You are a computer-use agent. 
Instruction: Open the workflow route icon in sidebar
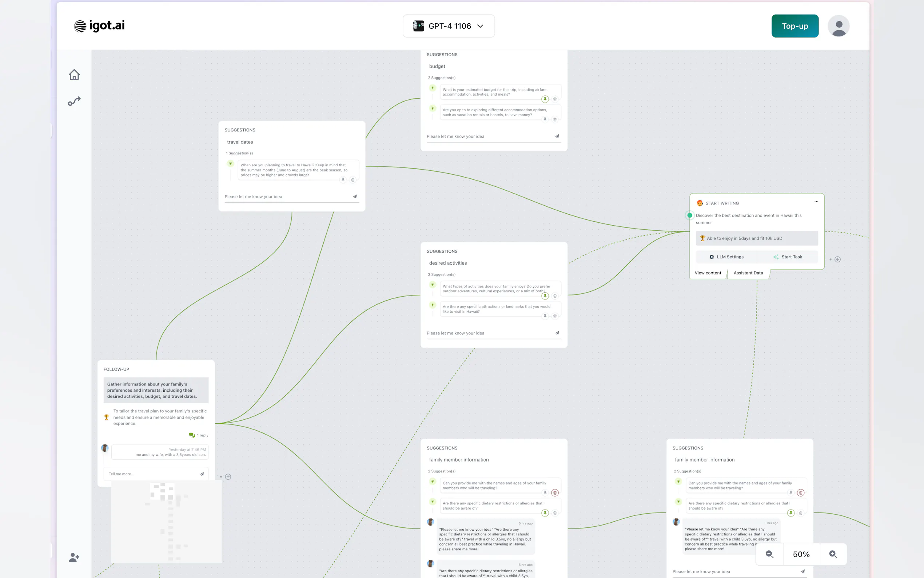[74, 101]
